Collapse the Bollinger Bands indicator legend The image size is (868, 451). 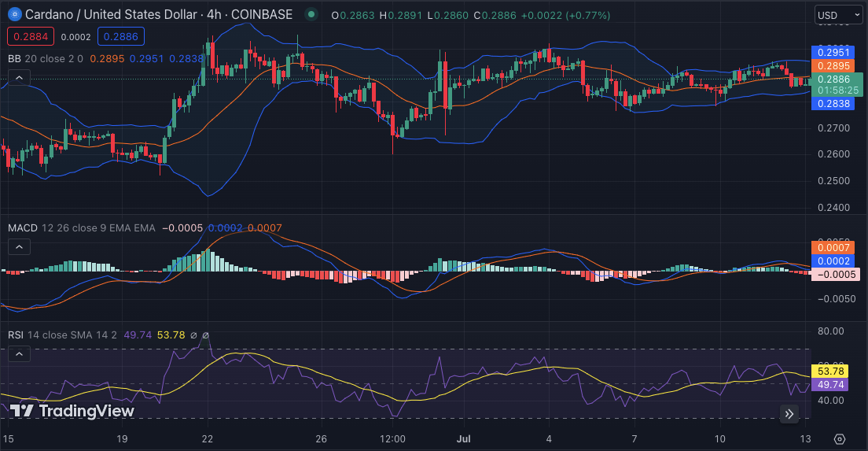click(19, 78)
